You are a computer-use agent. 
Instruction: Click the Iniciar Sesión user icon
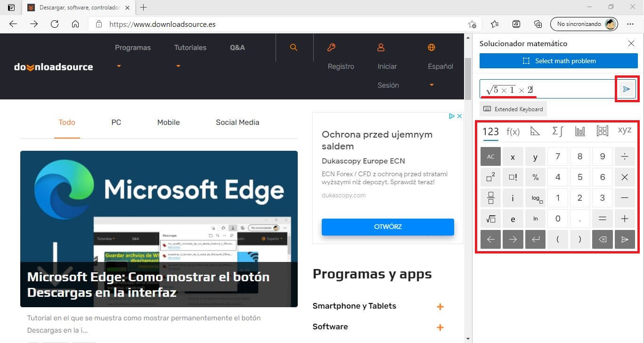[381, 48]
